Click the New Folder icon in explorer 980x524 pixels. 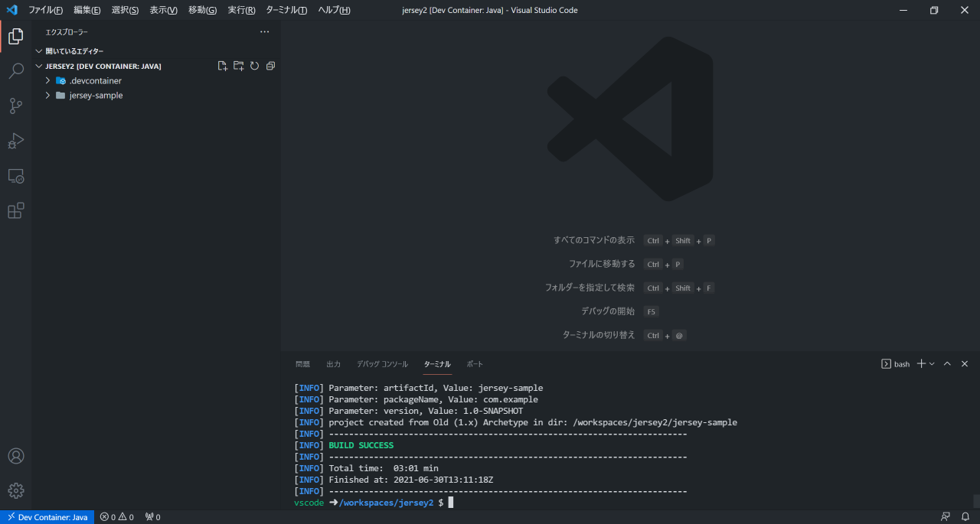pos(238,66)
